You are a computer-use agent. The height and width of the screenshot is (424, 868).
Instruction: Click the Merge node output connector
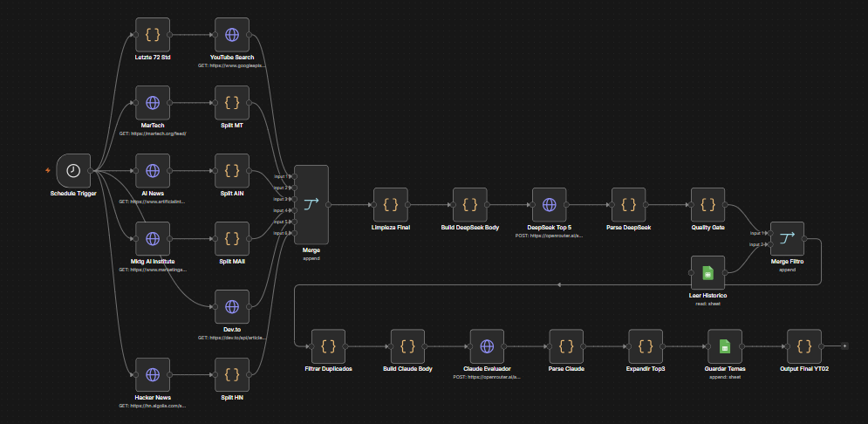click(328, 205)
